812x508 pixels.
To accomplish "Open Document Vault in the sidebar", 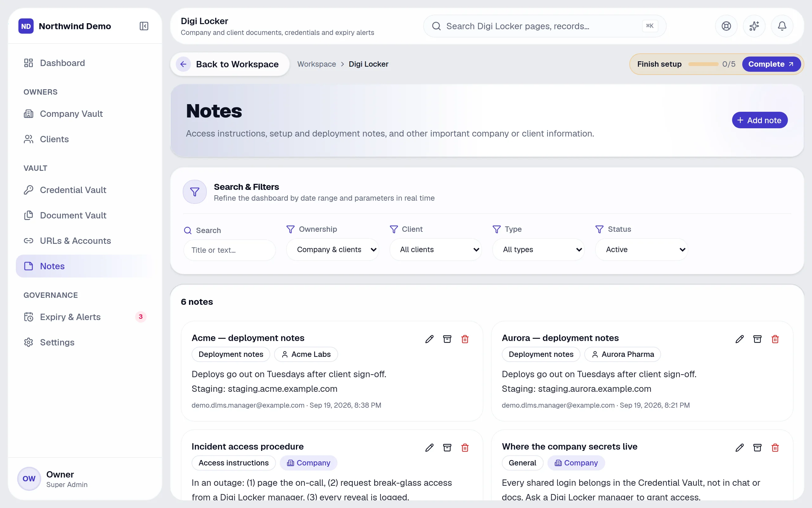I will tap(85, 215).
